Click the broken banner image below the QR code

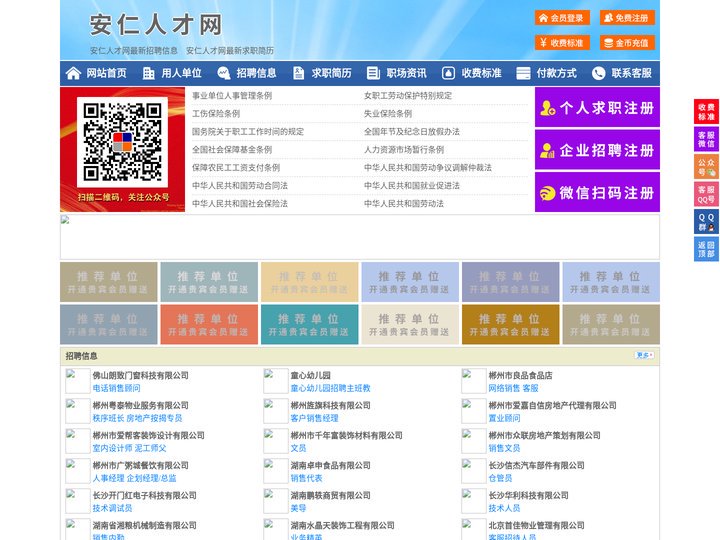point(360,237)
